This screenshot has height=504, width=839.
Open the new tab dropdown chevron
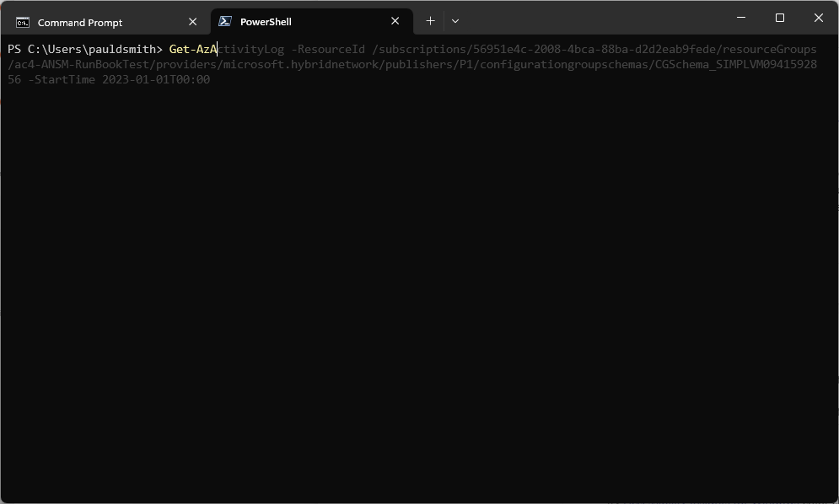click(x=454, y=21)
